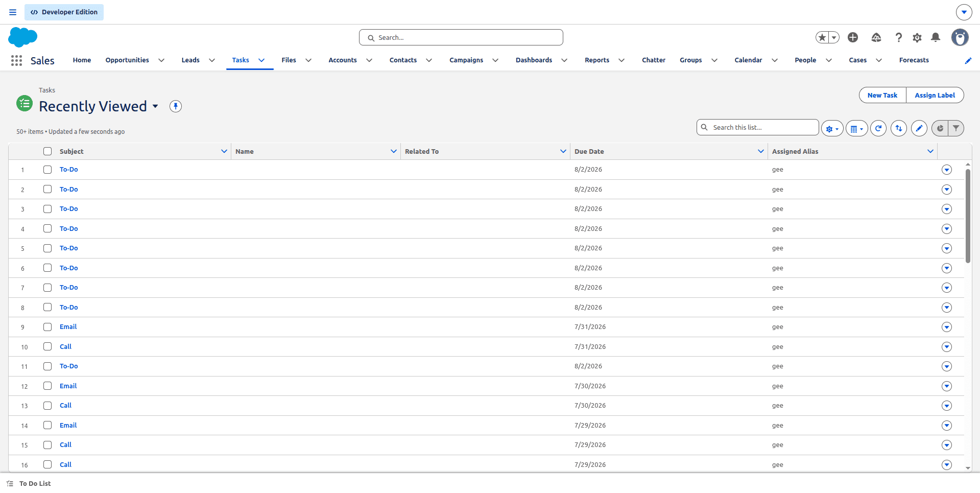Click the Search this list field
The height and width of the screenshot is (493, 980).
click(758, 127)
